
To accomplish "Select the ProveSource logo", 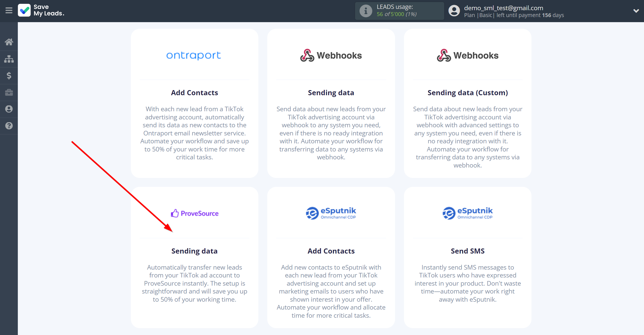I will (194, 213).
